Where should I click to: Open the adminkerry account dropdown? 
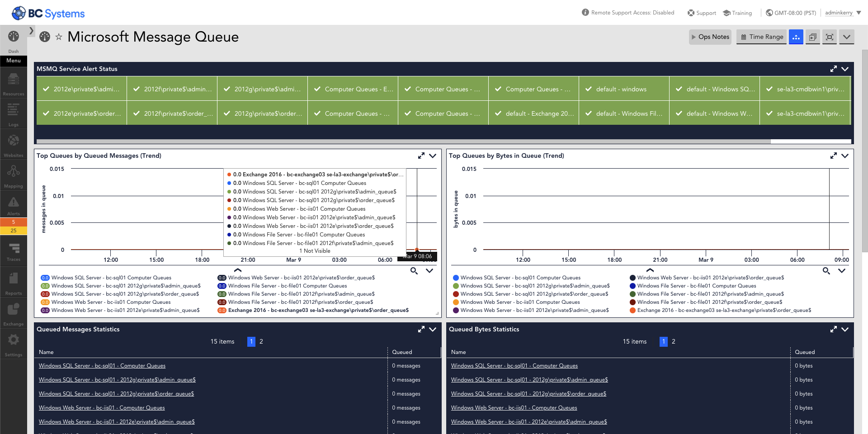pyautogui.click(x=839, y=12)
